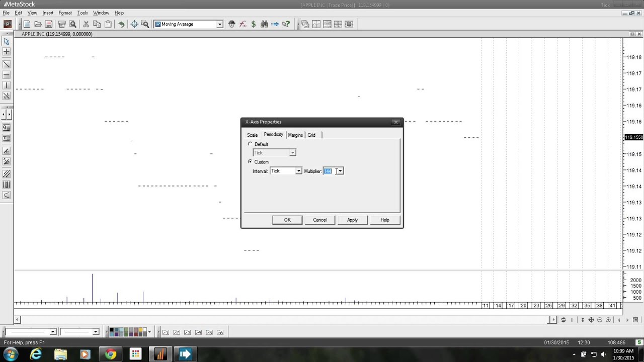Click the dialog Help button
The width and height of the screenshot is (644, 362).
[385, 220]
